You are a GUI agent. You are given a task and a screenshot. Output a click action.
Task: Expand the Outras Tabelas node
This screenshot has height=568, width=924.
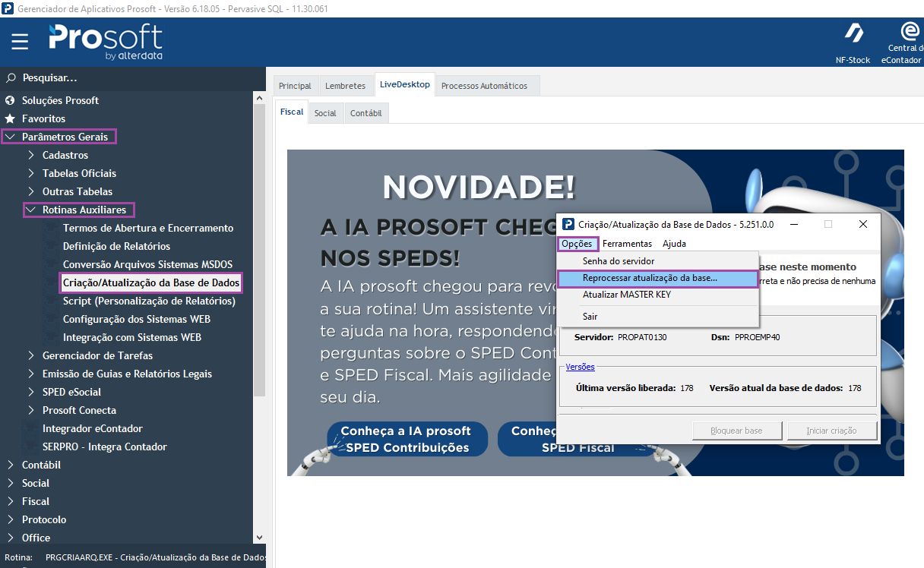(31, 191)
